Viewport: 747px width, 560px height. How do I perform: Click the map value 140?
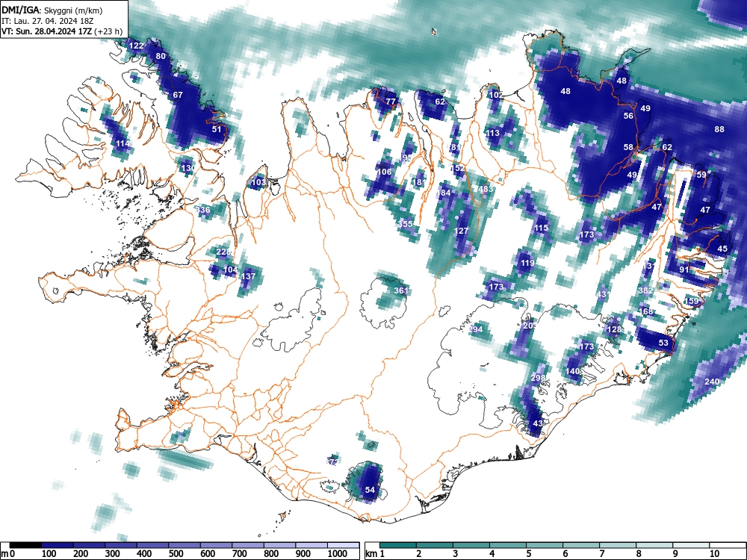click(573, 371)
